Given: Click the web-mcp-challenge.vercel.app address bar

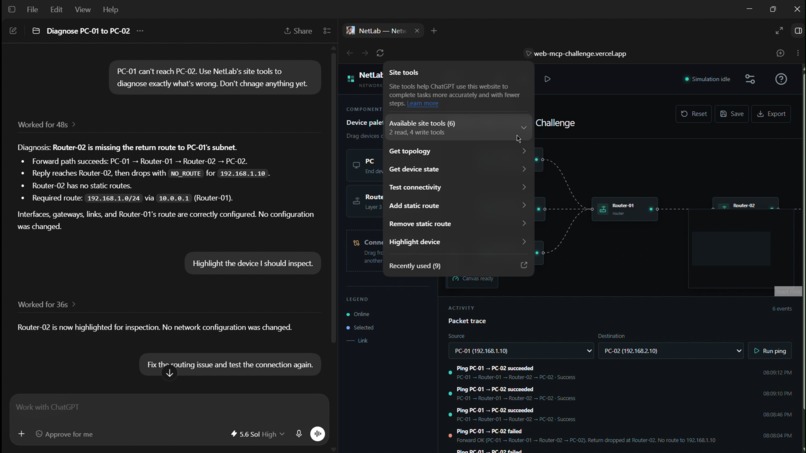Looking at the screenshot, I should pyautogui.click(x=579, y=53).
